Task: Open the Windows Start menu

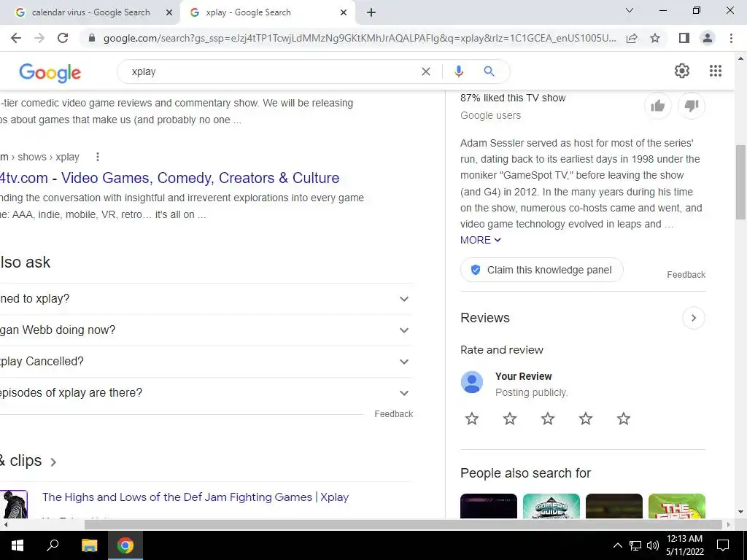Action: (x=18, y=545)
